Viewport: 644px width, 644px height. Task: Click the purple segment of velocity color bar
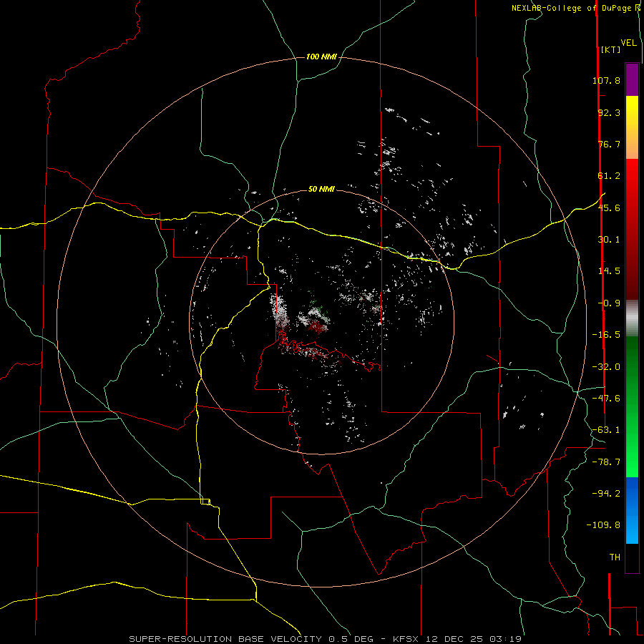(632, 79)
